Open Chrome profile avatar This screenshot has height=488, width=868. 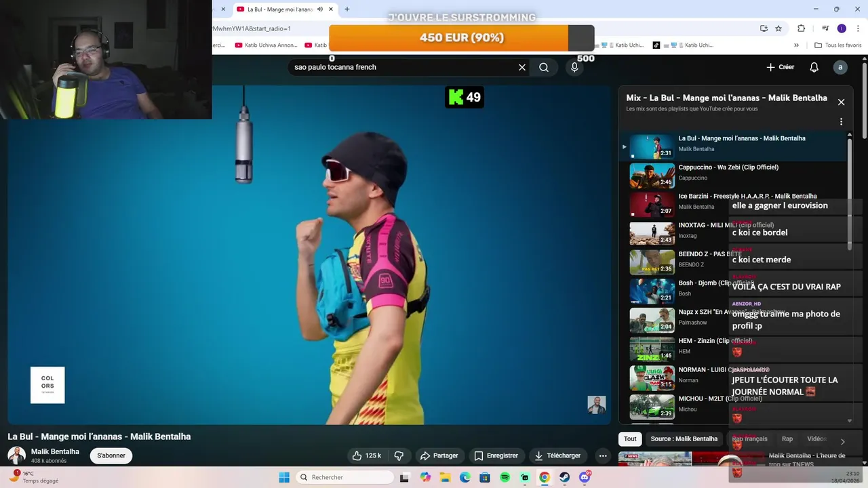pos(842,28)
